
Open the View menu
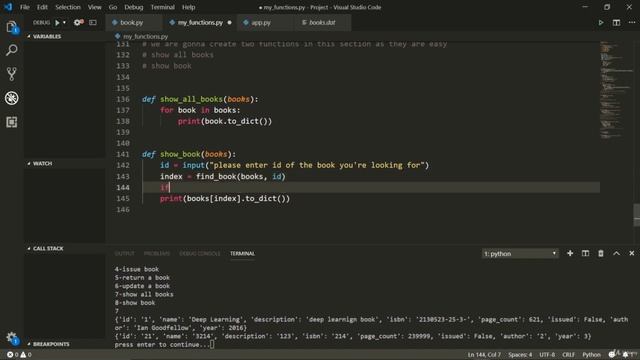pos(95,7)
